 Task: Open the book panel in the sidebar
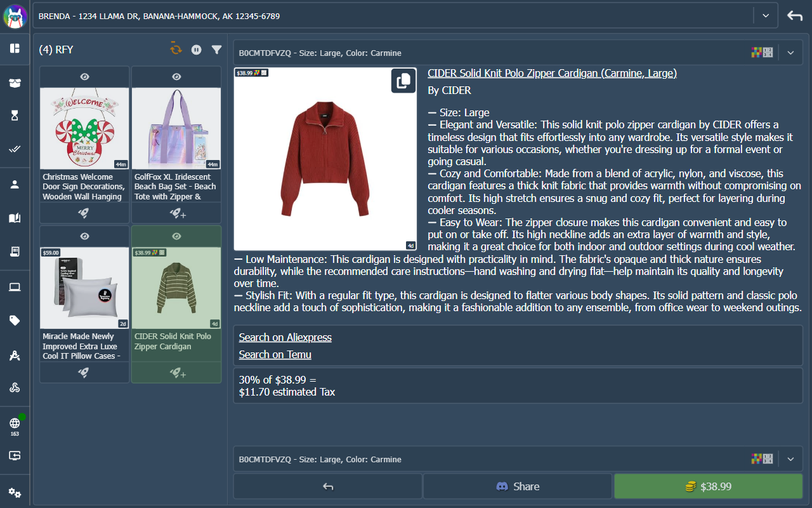click(x=15, y=217)
